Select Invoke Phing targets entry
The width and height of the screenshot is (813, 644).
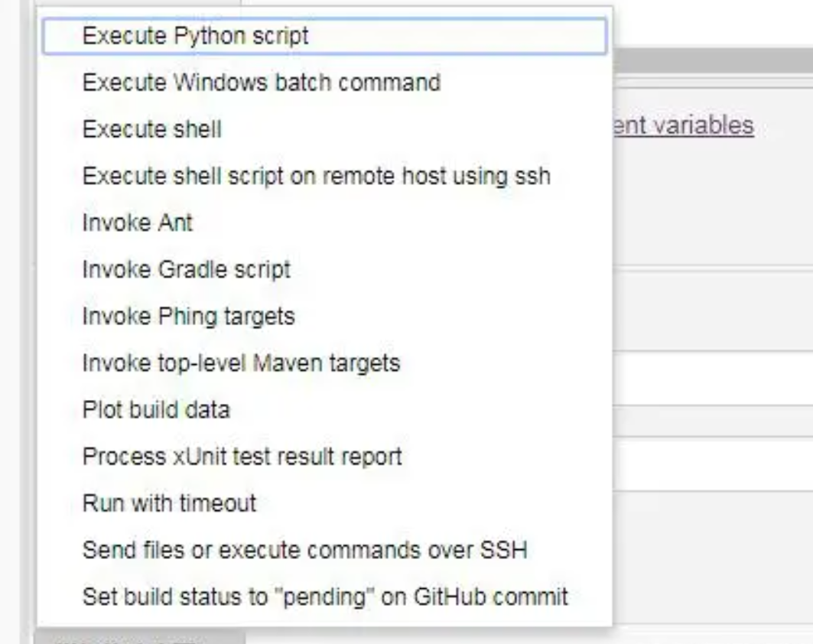click(x=188, y=316)
